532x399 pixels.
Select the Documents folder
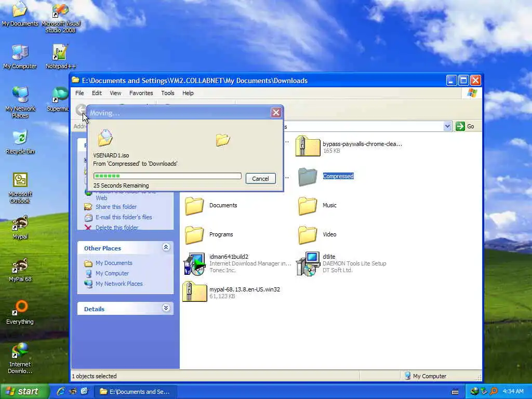[211, 206]
